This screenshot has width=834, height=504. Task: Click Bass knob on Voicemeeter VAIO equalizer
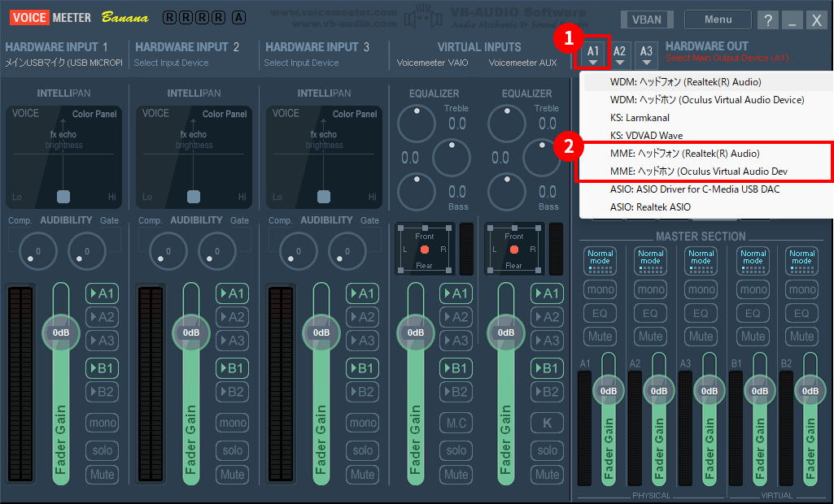(x=417, y=191)
